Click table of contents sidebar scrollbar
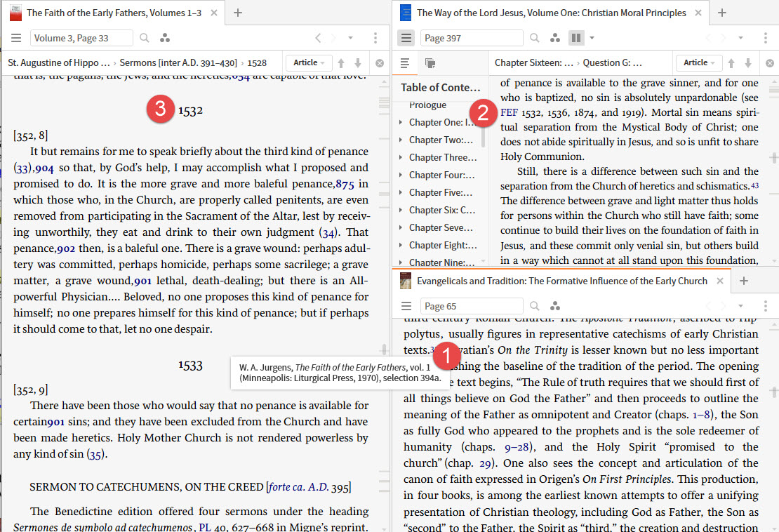Image resolution: width=779 pixels, height=532 pixels. coord(483,137)
